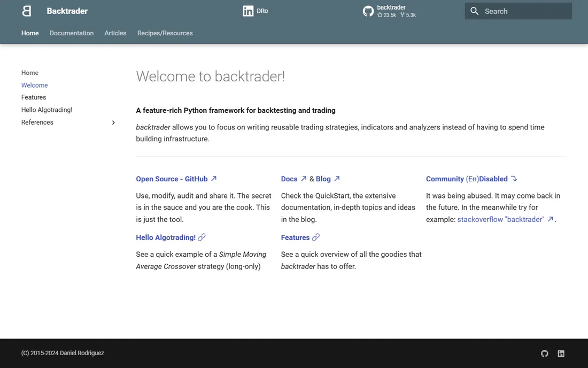Open the Recipes/Resources tab
Viewport: 588px width, 368px height.
[x=165, y=33]
